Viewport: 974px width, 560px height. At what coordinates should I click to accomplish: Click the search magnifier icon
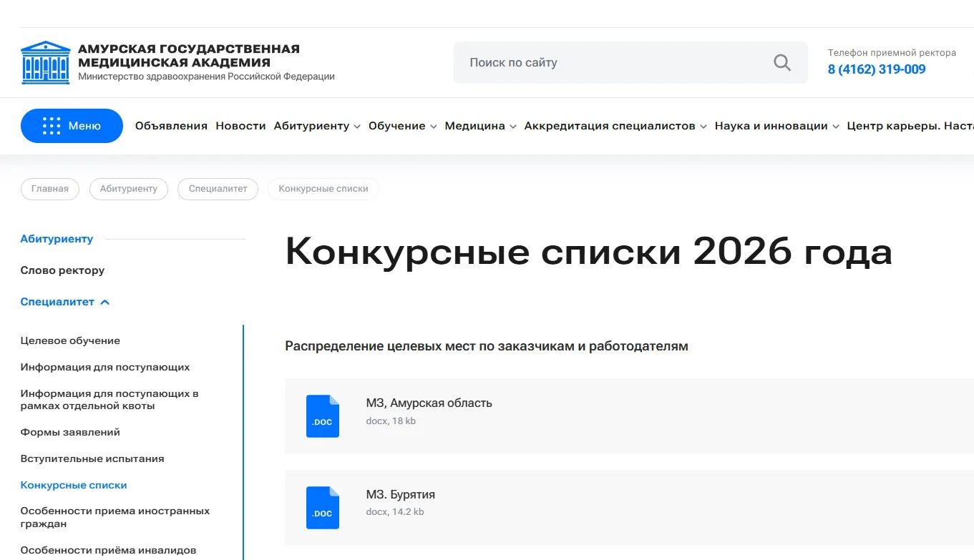click(x=782, y=63)
